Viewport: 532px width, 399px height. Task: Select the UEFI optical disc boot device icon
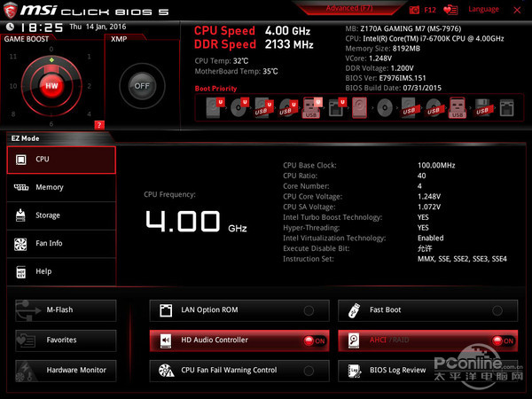(x=239, y=107)
